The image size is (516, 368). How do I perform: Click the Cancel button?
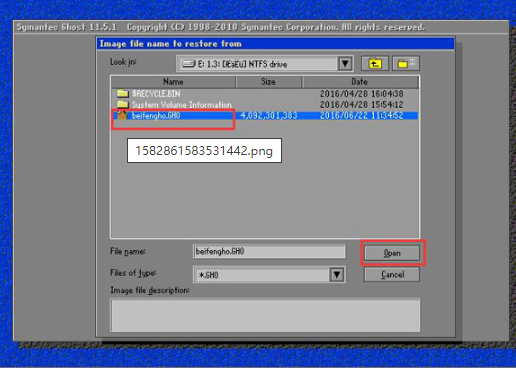click(392, 275)
